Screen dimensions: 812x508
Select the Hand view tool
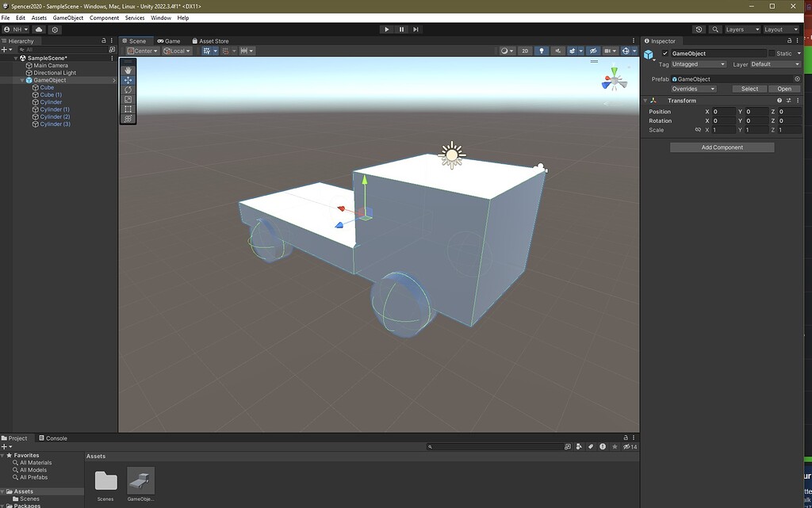click(x=128, y=71)
